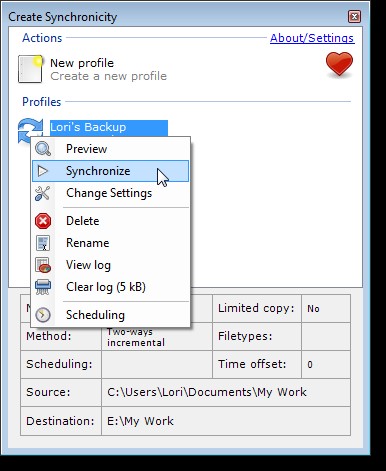Choose Preview from the context menu
The width and height of the screenshot is (386, 471).
pos(110,149)
